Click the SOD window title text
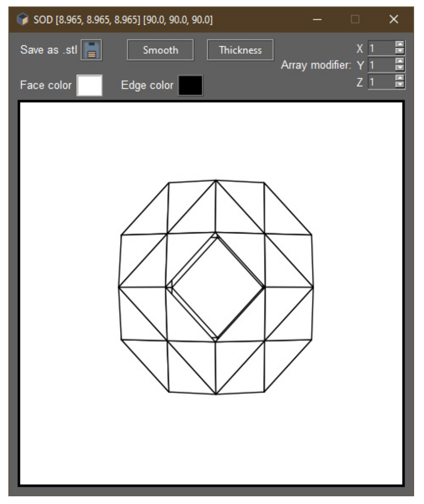 [x=123, y=20]
